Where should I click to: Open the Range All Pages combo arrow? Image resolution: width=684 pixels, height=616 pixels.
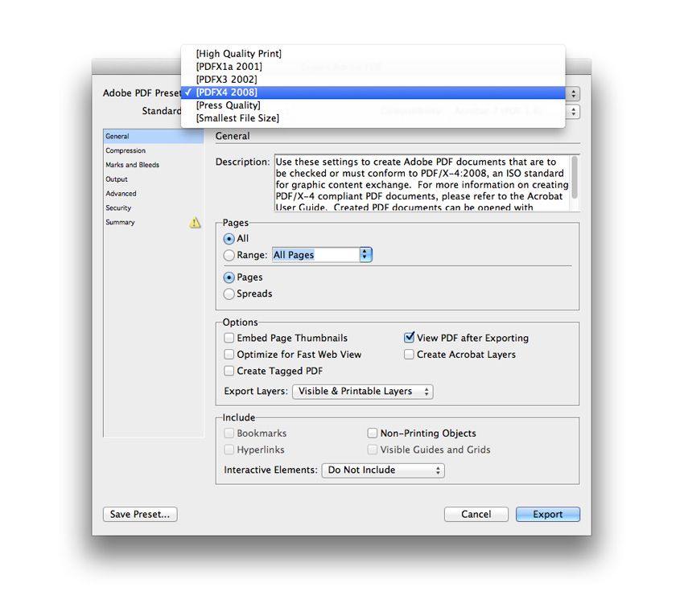pos(365,255)
